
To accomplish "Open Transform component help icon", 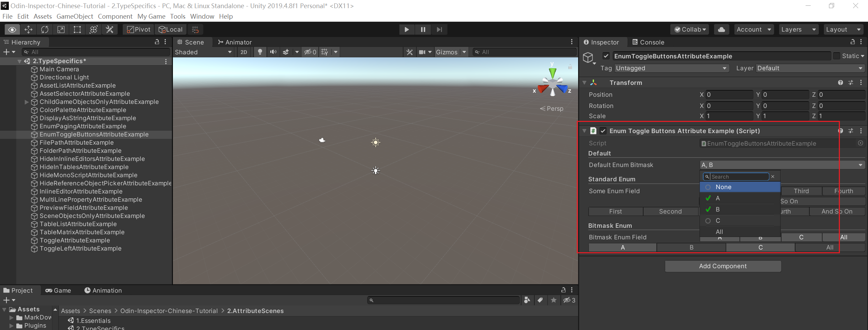I will [x=841, y=82].
